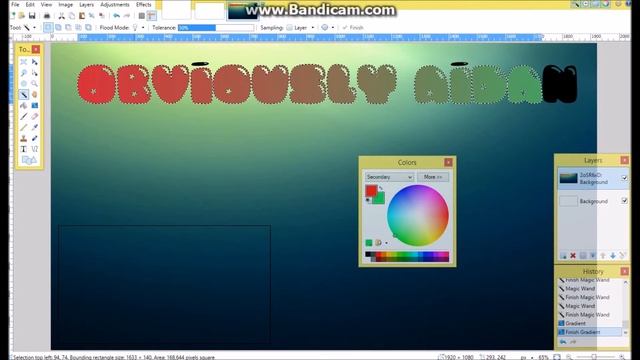Select the Pencil tool
Viewport: 640px width, 360px height.
pos(24,127)
